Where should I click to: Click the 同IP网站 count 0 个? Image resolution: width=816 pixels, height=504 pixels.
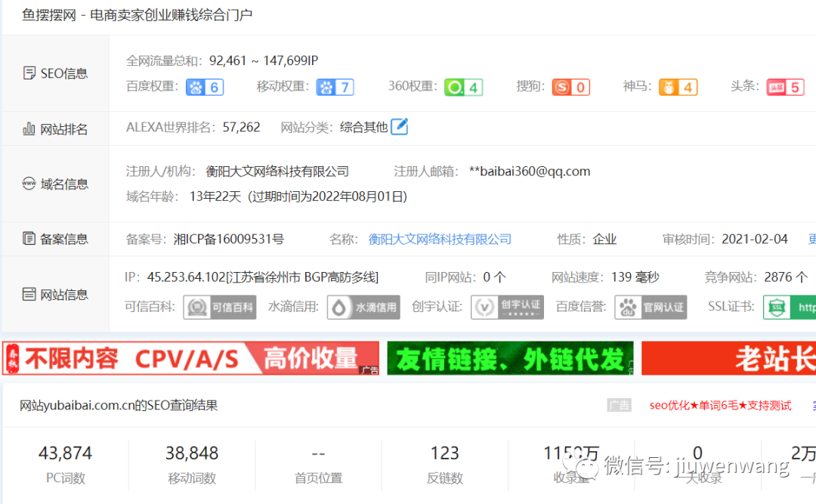[494, 277]
